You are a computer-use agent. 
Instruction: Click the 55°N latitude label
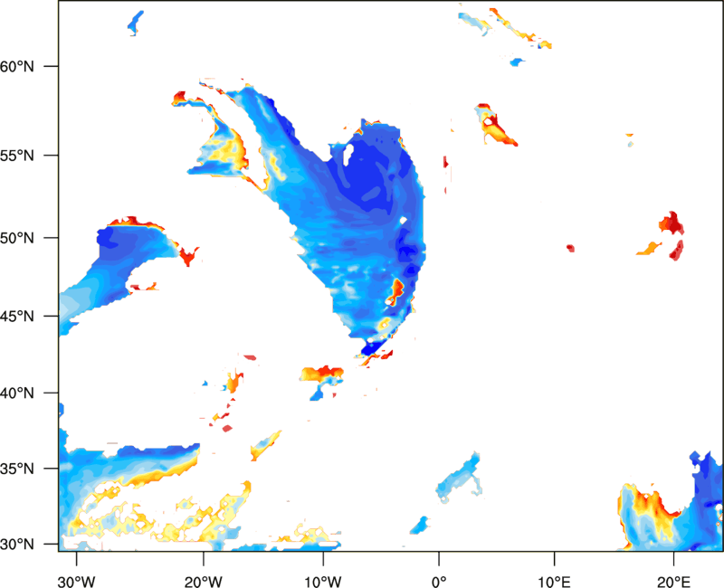[x=17, y=156]
